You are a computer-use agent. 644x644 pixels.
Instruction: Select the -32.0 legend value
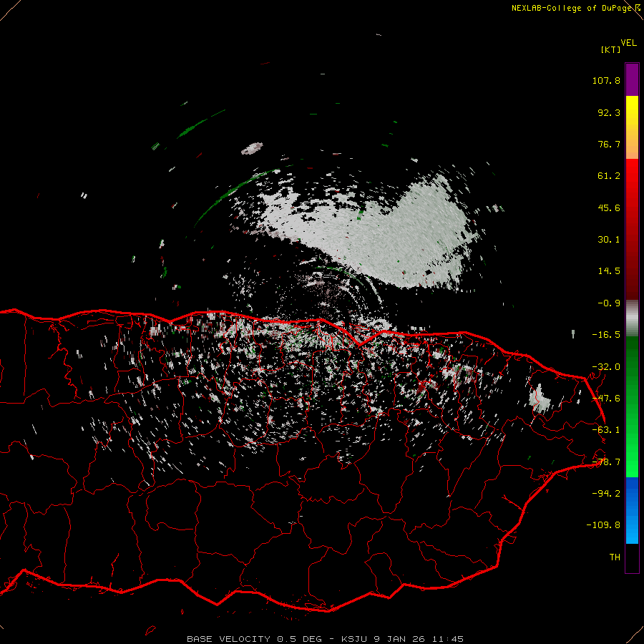[x=606, y=367]
